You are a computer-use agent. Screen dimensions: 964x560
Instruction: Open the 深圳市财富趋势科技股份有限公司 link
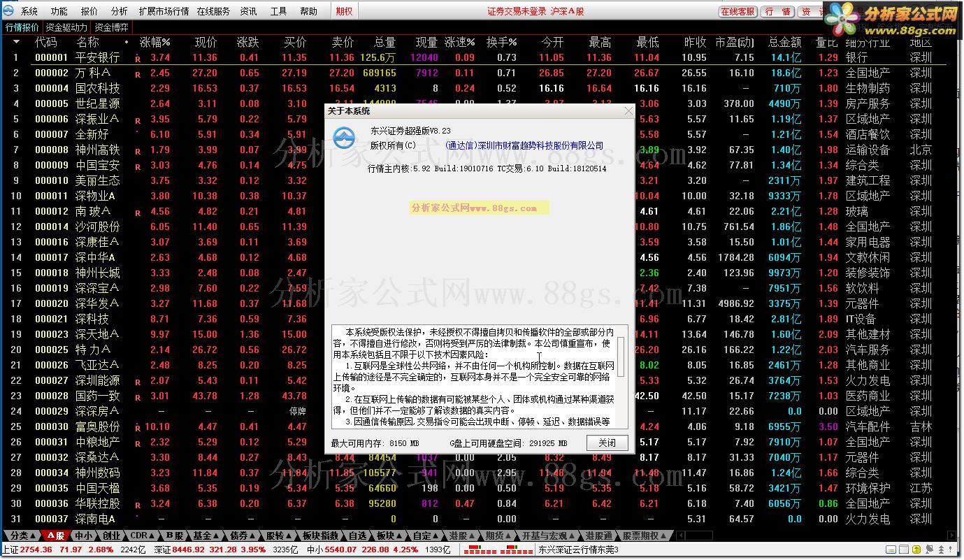pos(524,145)
